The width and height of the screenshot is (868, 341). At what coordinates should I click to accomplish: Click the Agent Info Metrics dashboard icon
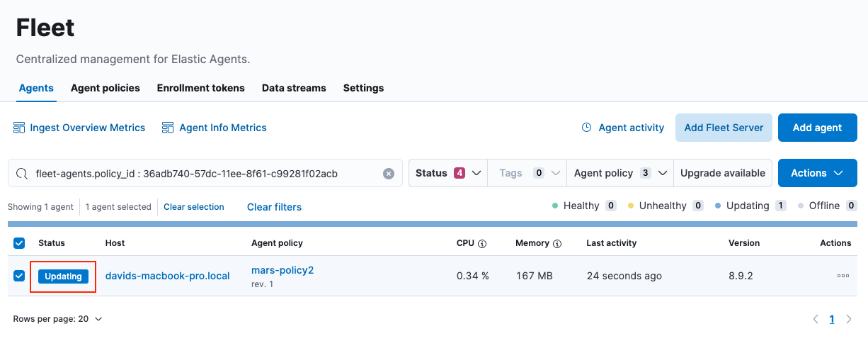point(168,128)
